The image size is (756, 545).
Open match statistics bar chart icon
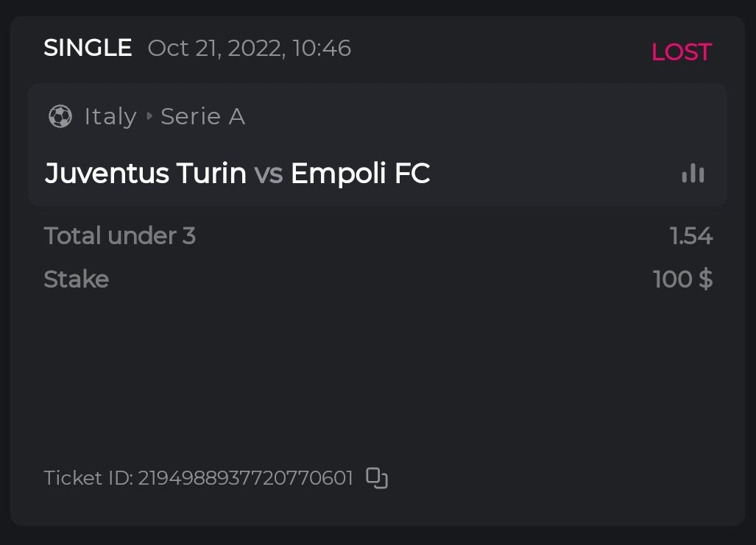click(693, 174)
